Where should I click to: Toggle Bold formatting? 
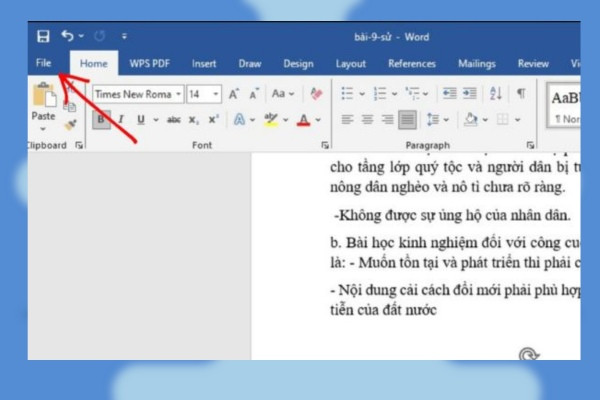coord(101,120)
